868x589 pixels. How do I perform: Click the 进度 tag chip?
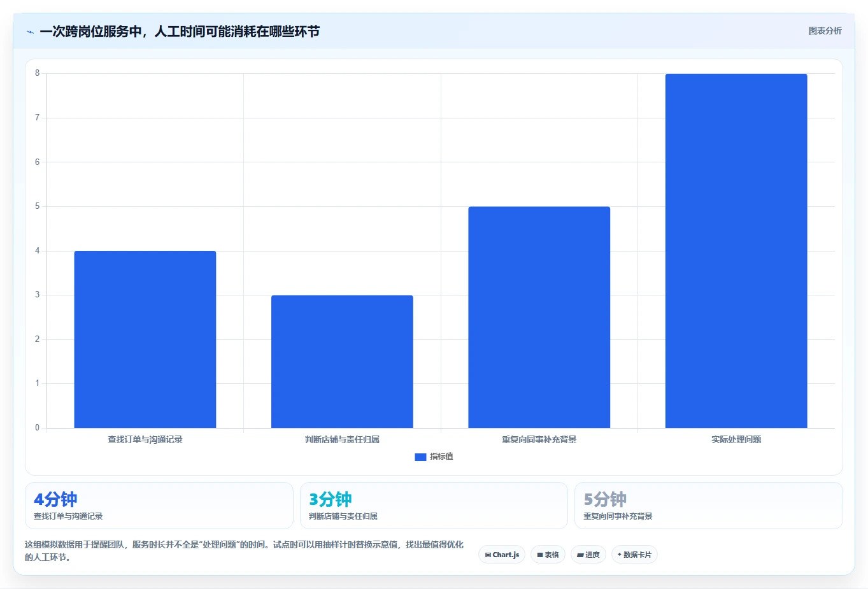coord(588,555)
